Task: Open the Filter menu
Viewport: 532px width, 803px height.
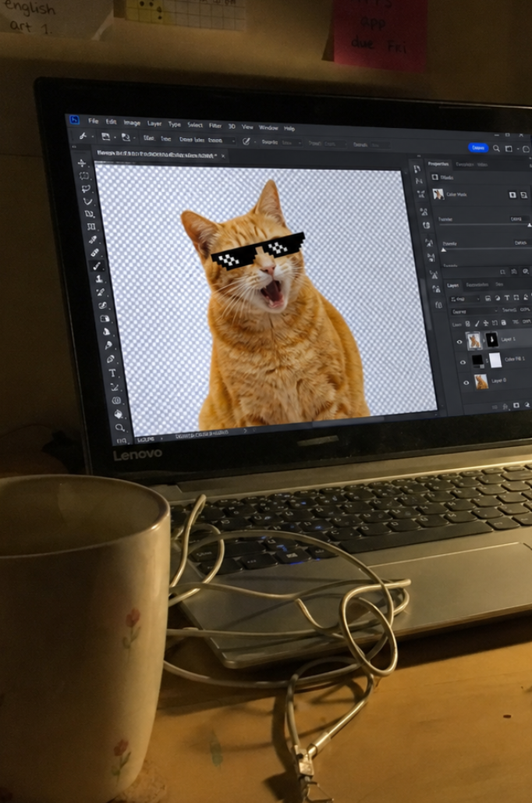Action: (x=215, y=126)
